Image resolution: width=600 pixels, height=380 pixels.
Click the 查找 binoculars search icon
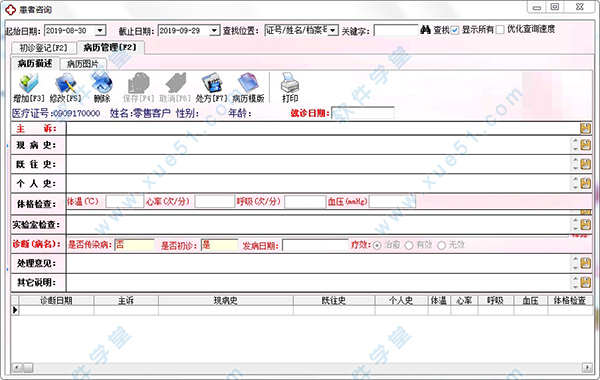click(x=425, y=30)
